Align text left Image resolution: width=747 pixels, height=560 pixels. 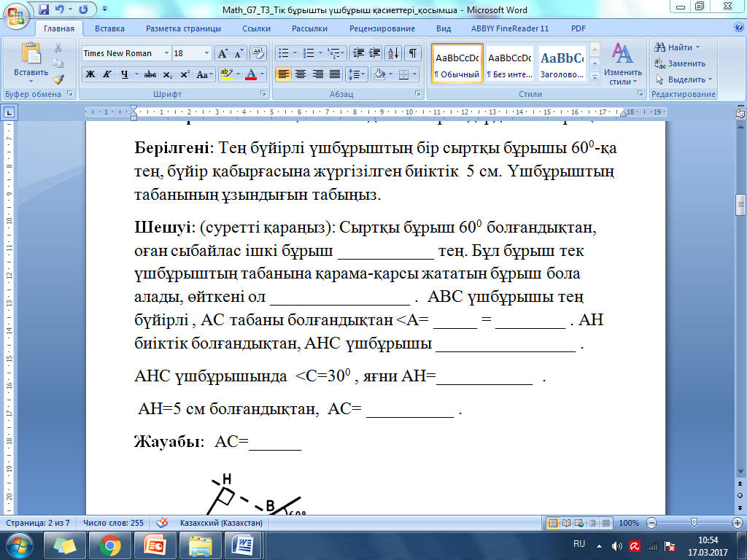tap(284, 74)
